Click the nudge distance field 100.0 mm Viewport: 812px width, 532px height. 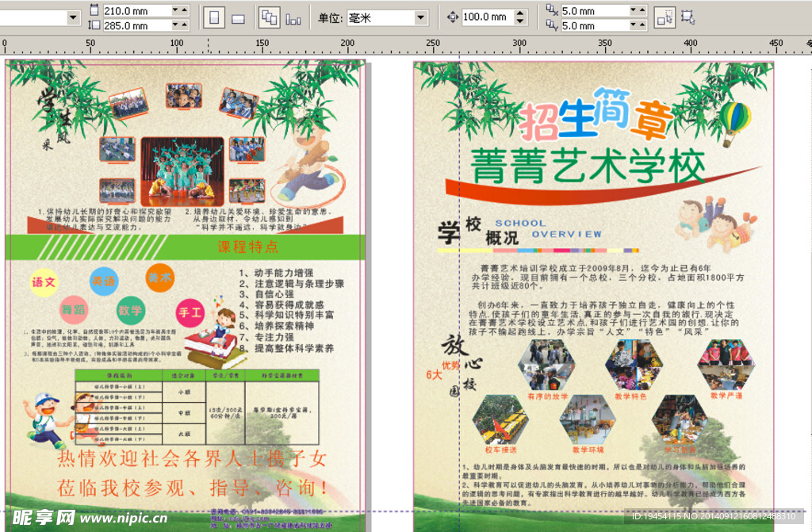click(488, 17)
